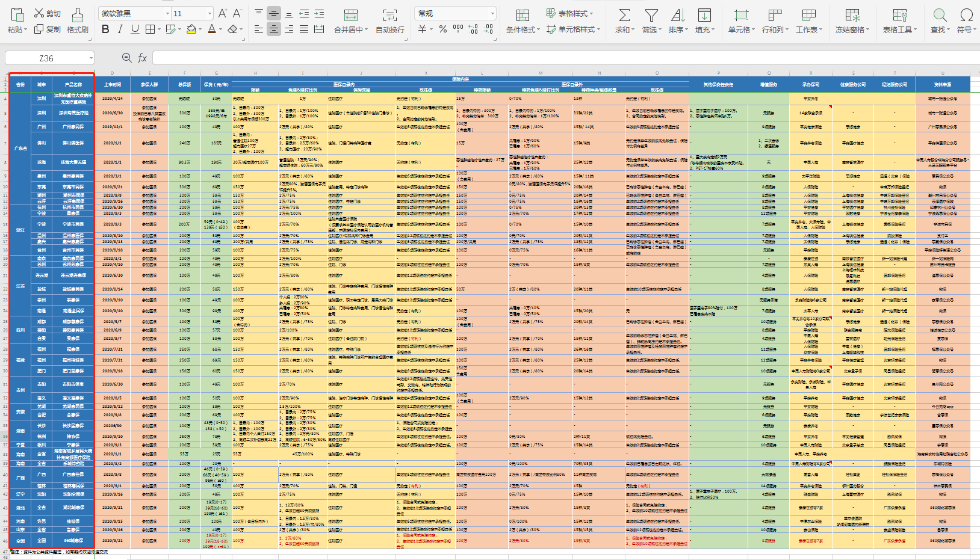The height and width of the screenshot is (560, 980).
Task: Click the Rows and Columns (行和列) icon
Action: 775,15
